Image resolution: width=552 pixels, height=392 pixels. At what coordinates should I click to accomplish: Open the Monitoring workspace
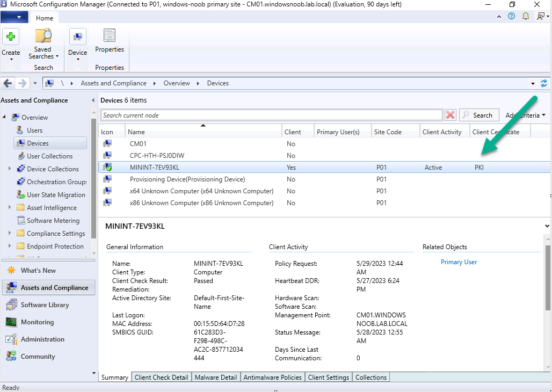point(37,322)
